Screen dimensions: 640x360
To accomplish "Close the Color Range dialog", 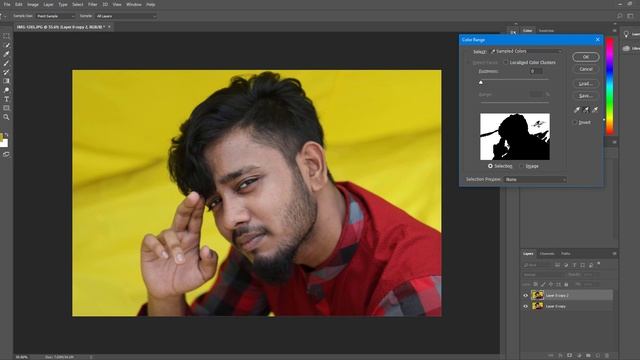I will (x=598, y=40).
